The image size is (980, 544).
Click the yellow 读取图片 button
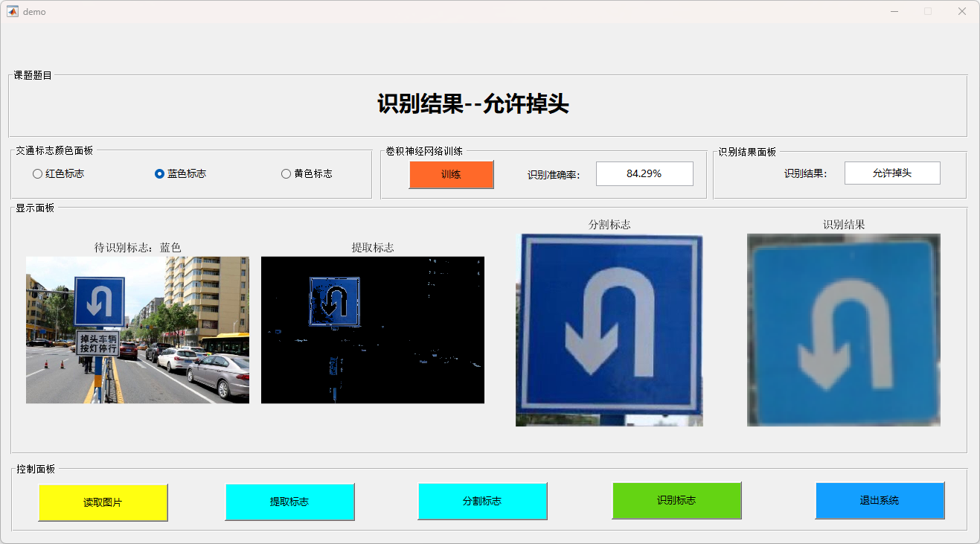(x=103, y=502)
